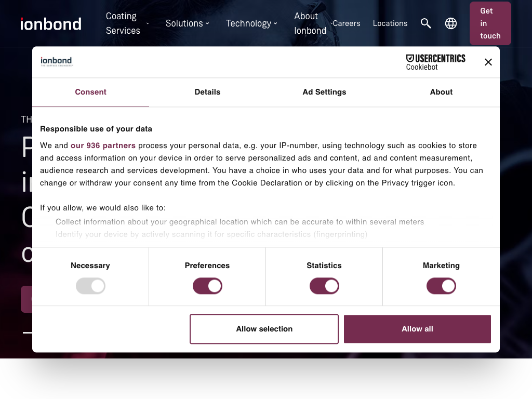Click the ionbond logo in header
The width and height of the screenshot is (532, 399).
[51, 23]
